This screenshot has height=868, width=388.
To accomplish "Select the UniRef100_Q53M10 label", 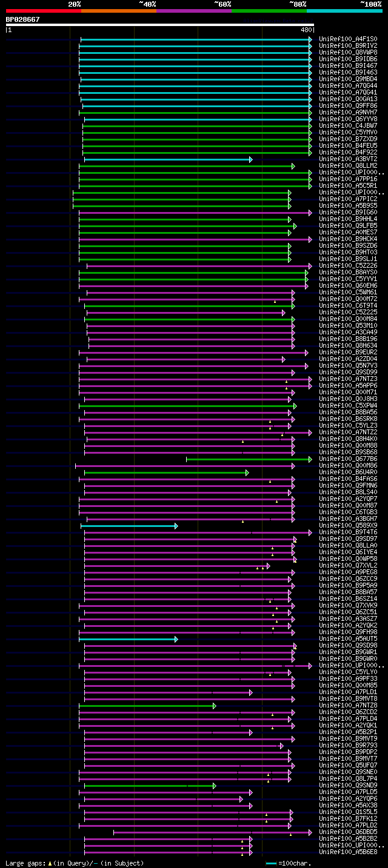I will 348,326.
